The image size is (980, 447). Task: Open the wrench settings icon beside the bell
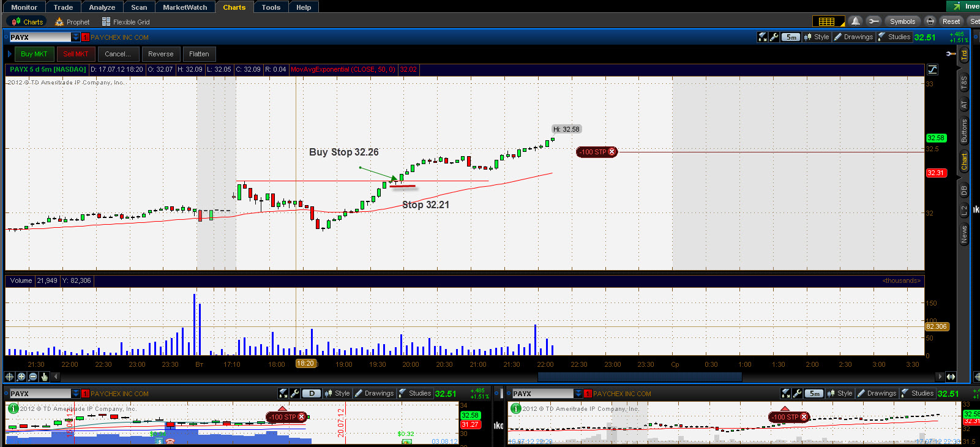click(873, 21)
